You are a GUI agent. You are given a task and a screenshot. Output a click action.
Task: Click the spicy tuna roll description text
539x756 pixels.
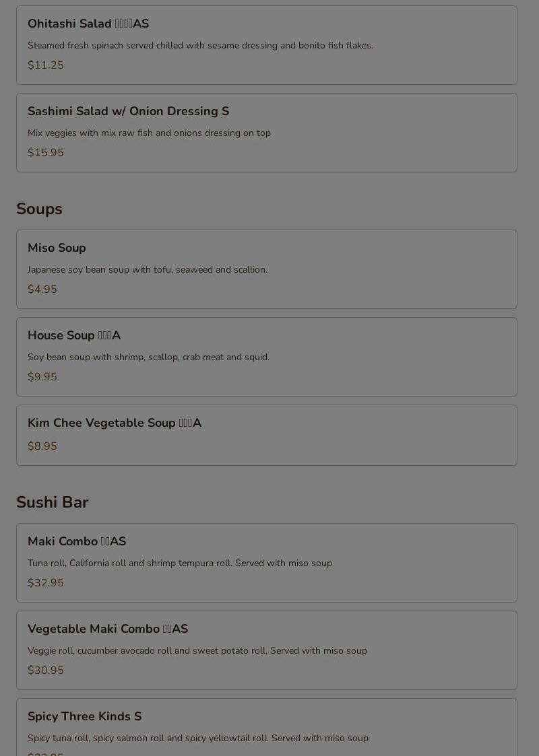point(198,738)
